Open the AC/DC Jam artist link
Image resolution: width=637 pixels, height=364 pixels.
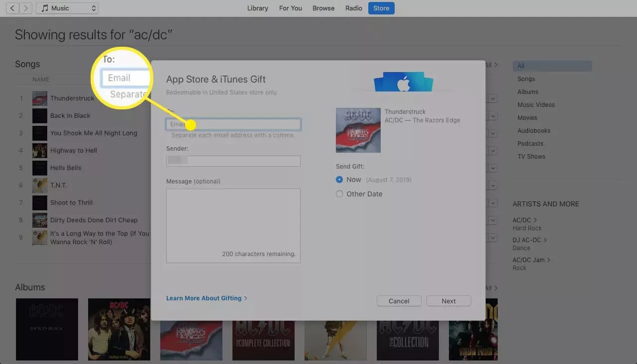(x=531, y=260)
